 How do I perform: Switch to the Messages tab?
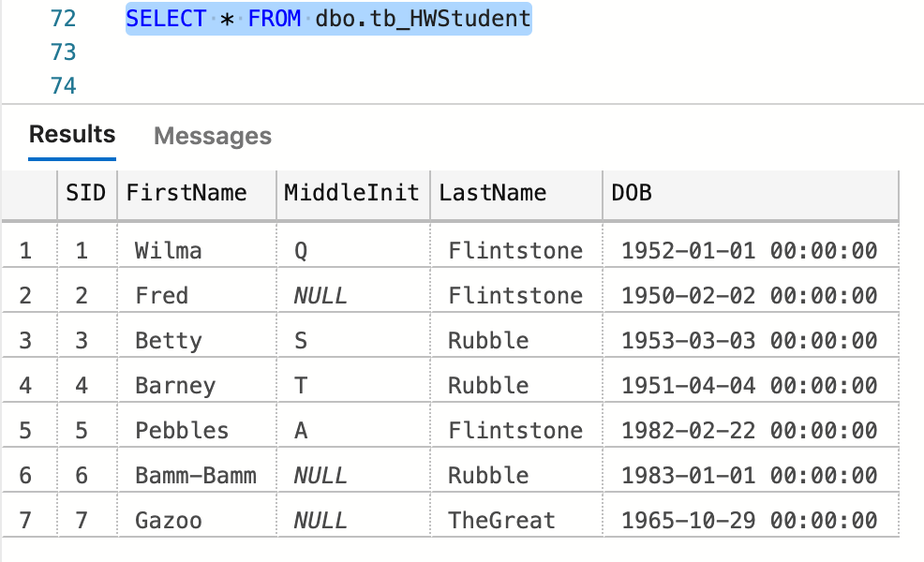[x=212, y=136]
